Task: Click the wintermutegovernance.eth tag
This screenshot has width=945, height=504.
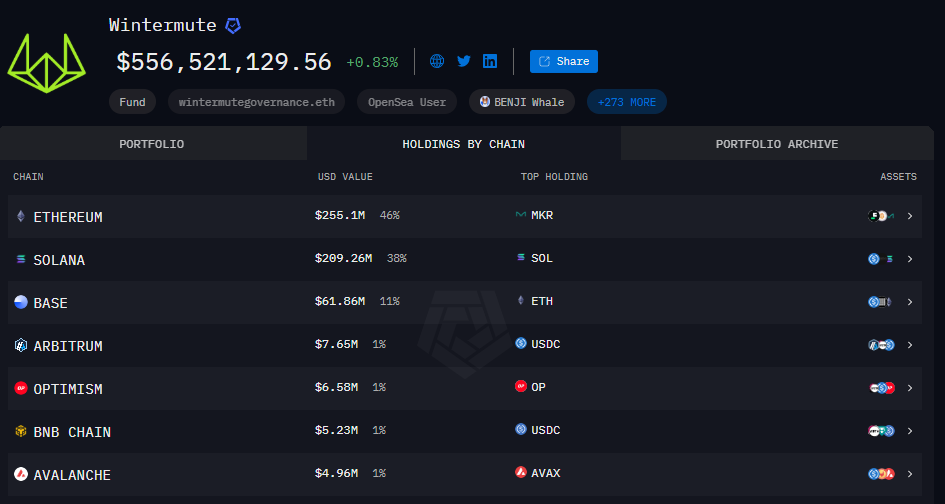Action: 256,102
